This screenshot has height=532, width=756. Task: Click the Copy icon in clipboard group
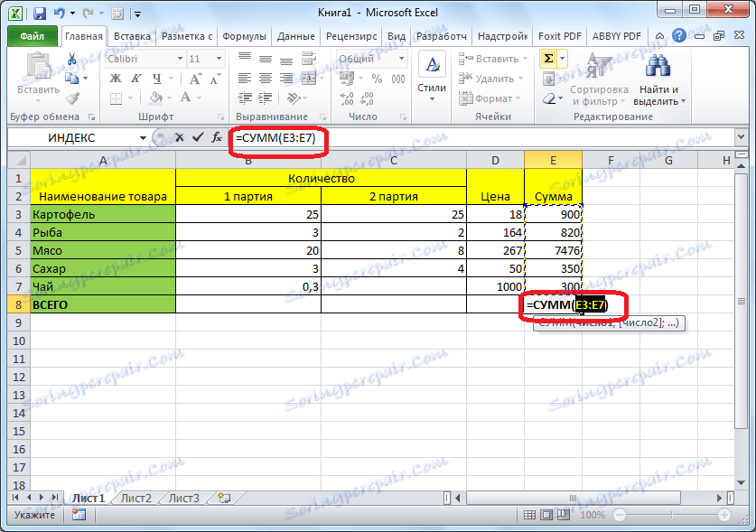tap(71, 79)
